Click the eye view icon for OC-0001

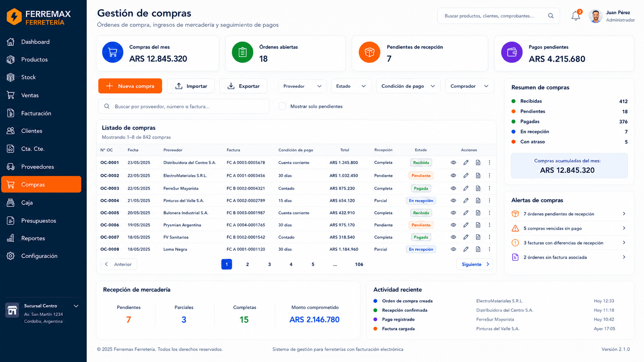pyautogui.click(x=453, y=163)
